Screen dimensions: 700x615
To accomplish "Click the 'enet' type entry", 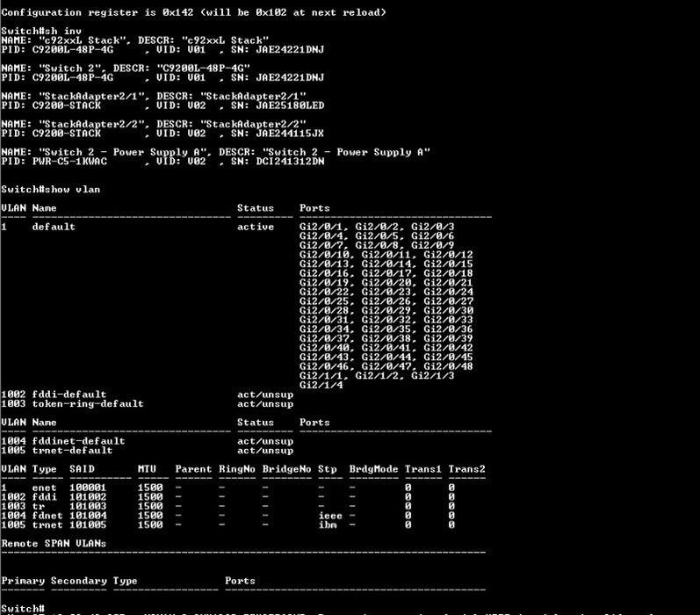I will (44, 488).
